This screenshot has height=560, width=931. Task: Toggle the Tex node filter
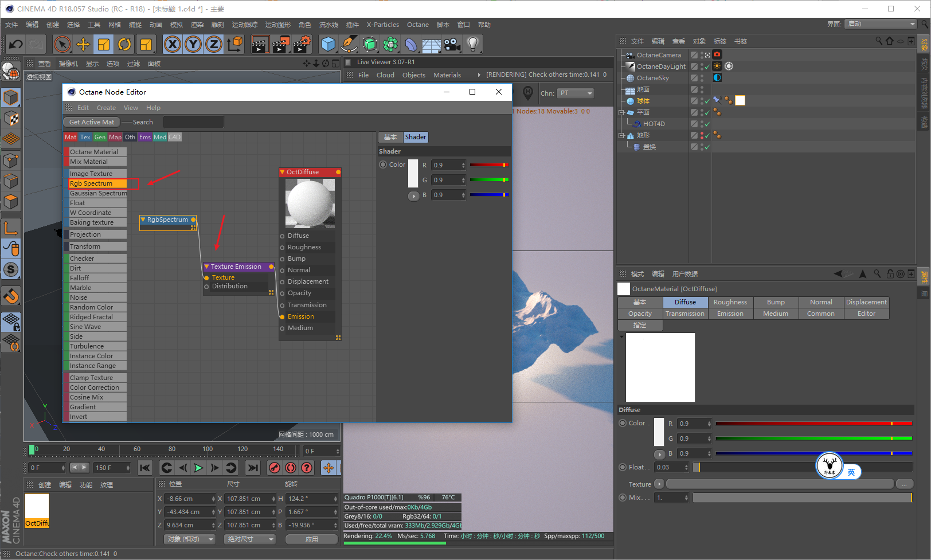[85, 137]
